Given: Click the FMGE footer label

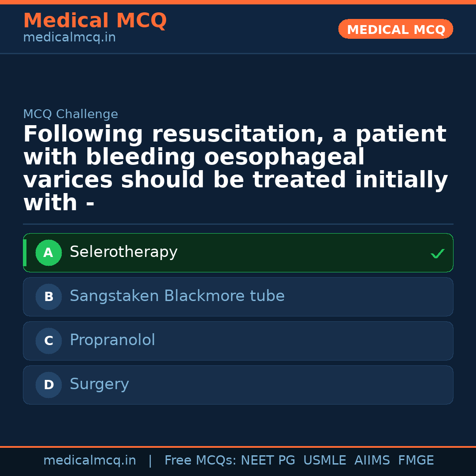Looking at the screenshot, I should click(416, 461).
